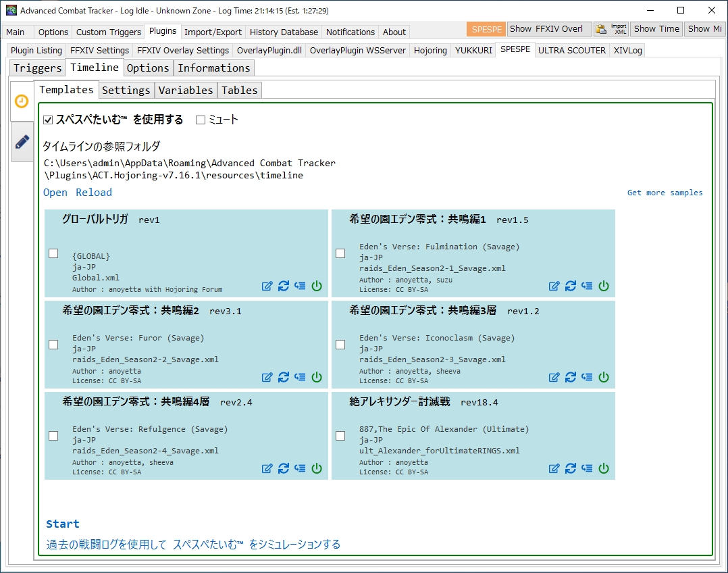728x573 pixels.
Task: Reload the 共鳴編2 timeline
Action: point(284,377)
